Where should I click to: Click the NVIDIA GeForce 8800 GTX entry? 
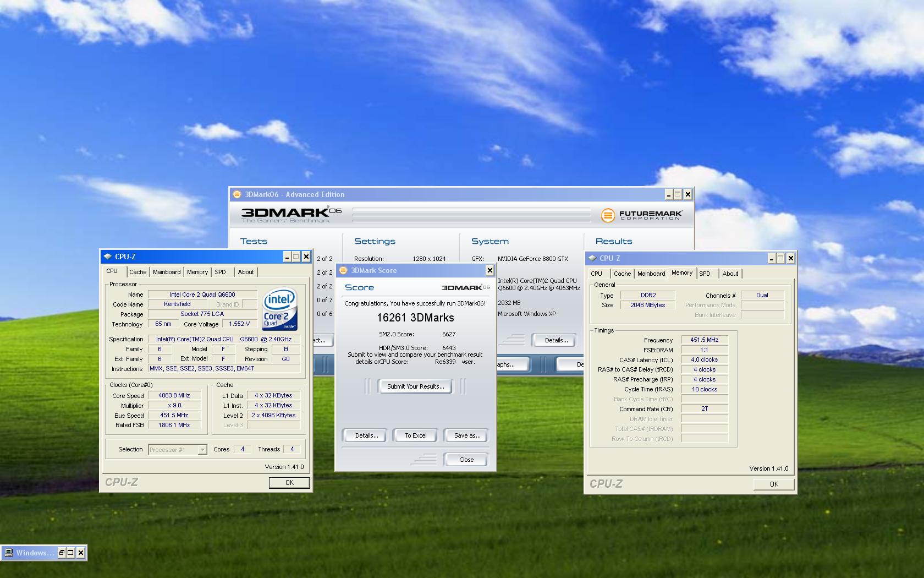click(532, 259)
